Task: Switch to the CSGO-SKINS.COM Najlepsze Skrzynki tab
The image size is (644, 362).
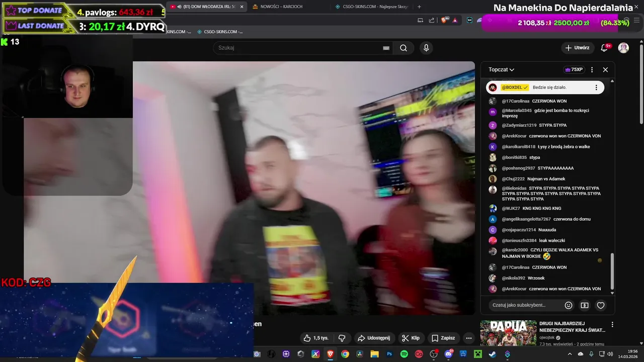Action: click(x=372, y=7)
